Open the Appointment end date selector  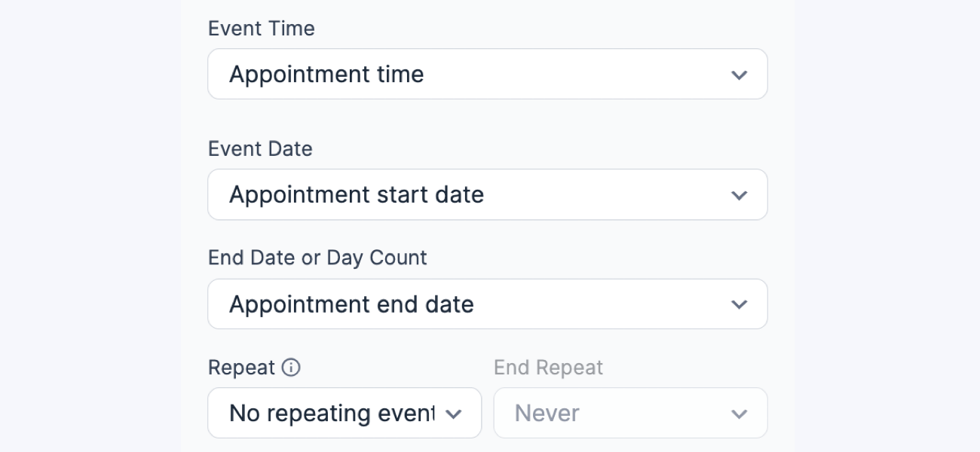[x=487, y=304]
